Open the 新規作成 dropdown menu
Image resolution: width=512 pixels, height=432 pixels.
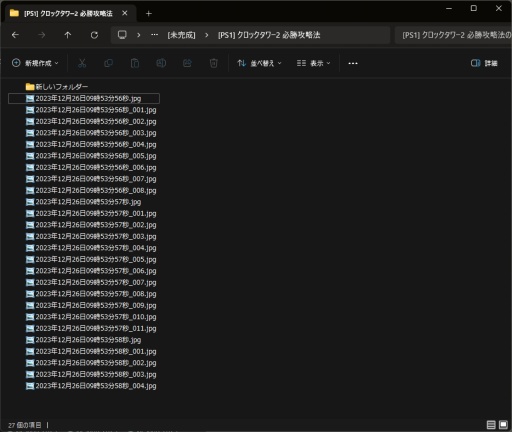35,63
